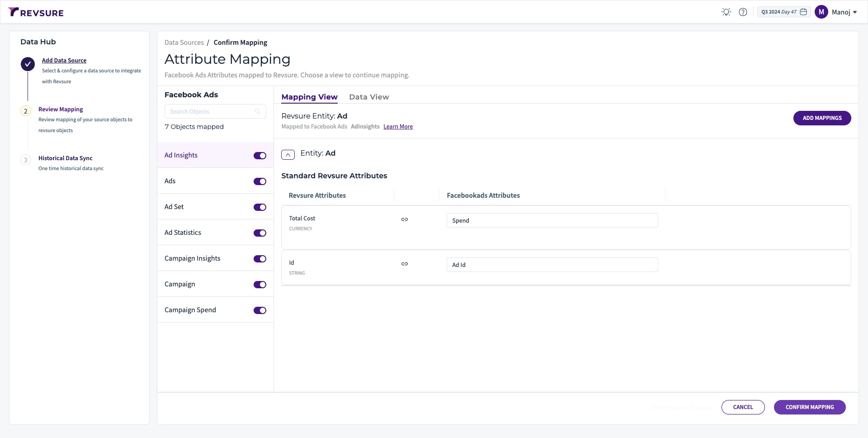Image resolution: width=868 pixels, height=438 pixels.
Task: Toggle the light/dark theme sun icon
Action: click(x=726, y=12)
